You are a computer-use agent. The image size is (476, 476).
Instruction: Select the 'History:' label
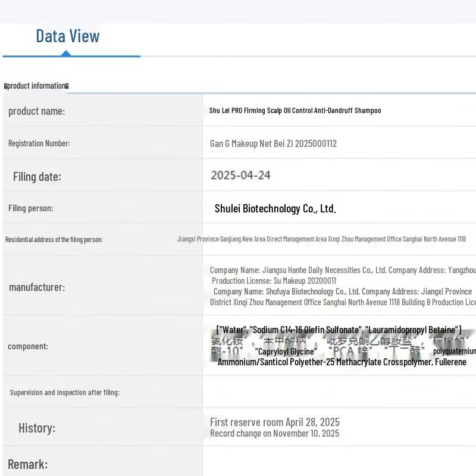coord(37,428)
